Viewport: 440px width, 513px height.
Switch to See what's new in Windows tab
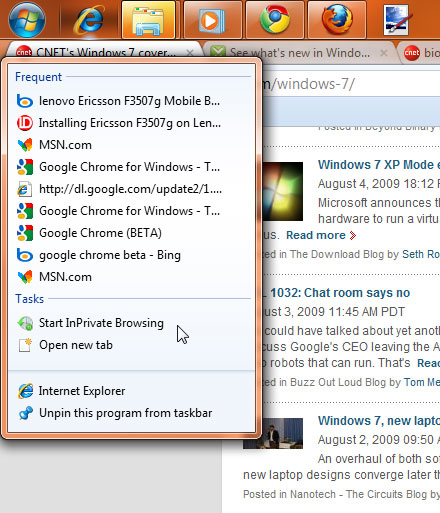299,52
